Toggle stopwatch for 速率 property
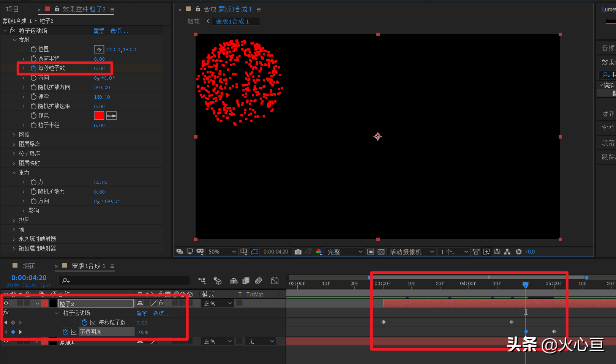616x364 pixels. (34, 97)
